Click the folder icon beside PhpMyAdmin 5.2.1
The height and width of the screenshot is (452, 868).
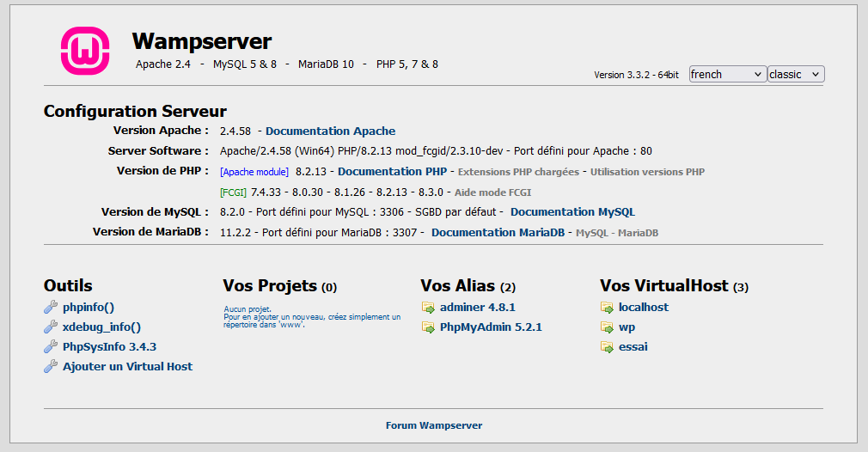428,327
